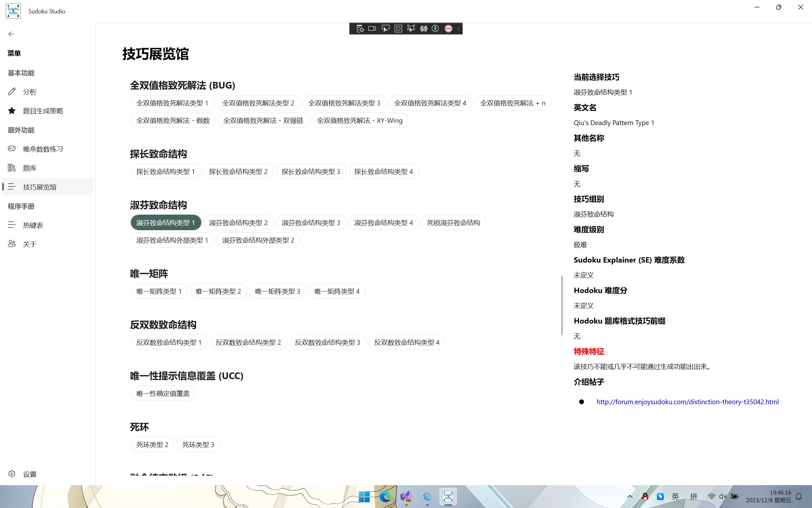Select 淑芬致命结构外部类型 1
812x508 pixels.
pos(173,240)
